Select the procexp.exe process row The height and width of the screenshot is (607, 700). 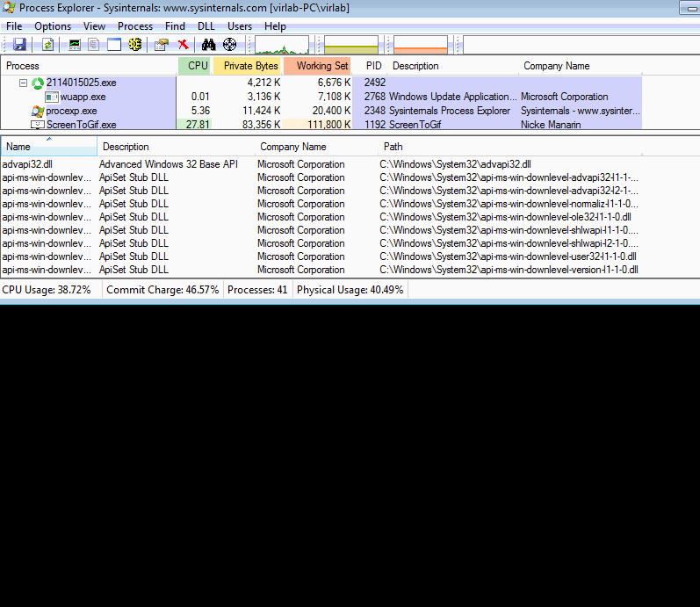tap(321, 111)
